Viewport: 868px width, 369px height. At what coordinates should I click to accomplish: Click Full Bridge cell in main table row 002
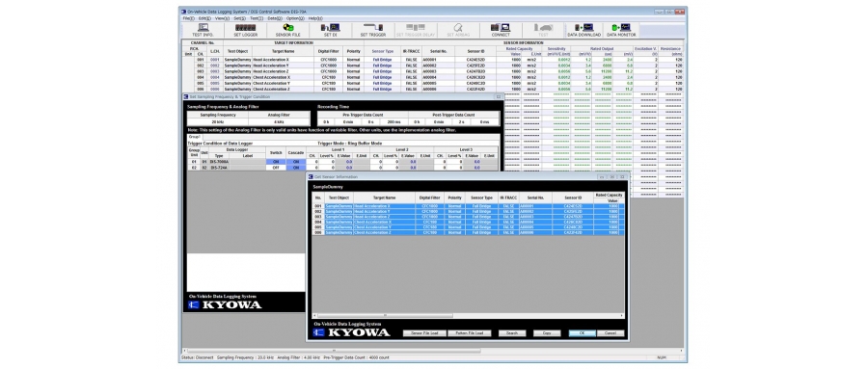pyautogui.click(x=383, y=66)
